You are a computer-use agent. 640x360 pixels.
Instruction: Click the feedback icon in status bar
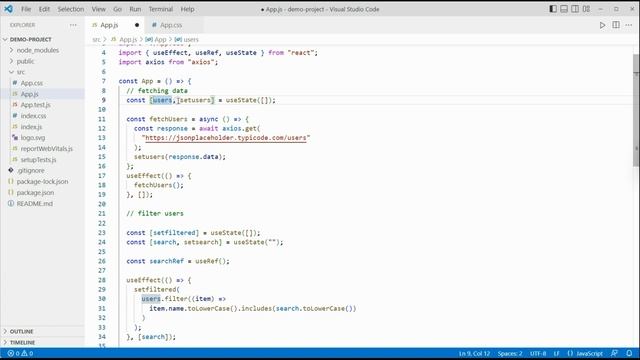(614, 353)
